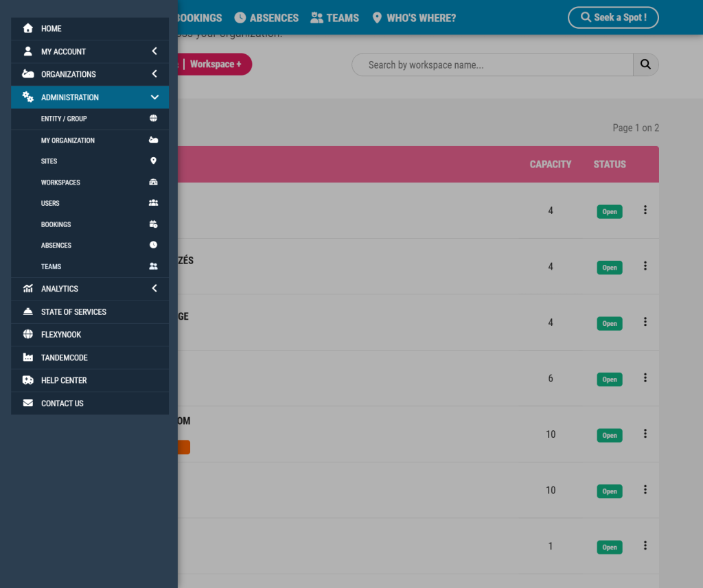The height and width of the screenshot is (588, 703).
Task: Open three-dot menu for capacity 1 row
Action: click(x=645, y=545)
